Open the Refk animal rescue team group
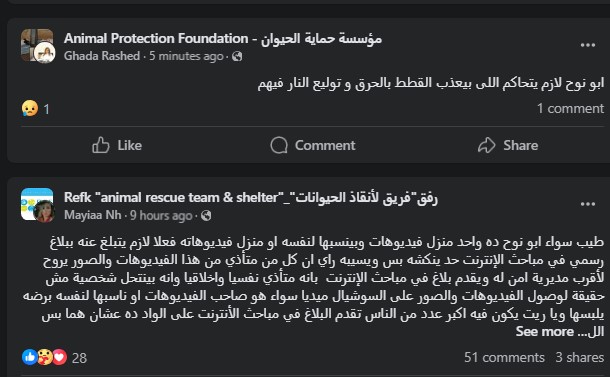The width and height of the screenshot is (610, 377). click(x=251, y=198)
